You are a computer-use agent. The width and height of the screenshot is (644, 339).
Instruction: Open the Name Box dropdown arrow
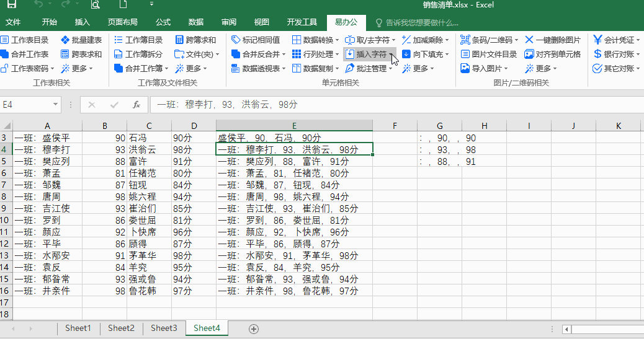tap(55, 104)
